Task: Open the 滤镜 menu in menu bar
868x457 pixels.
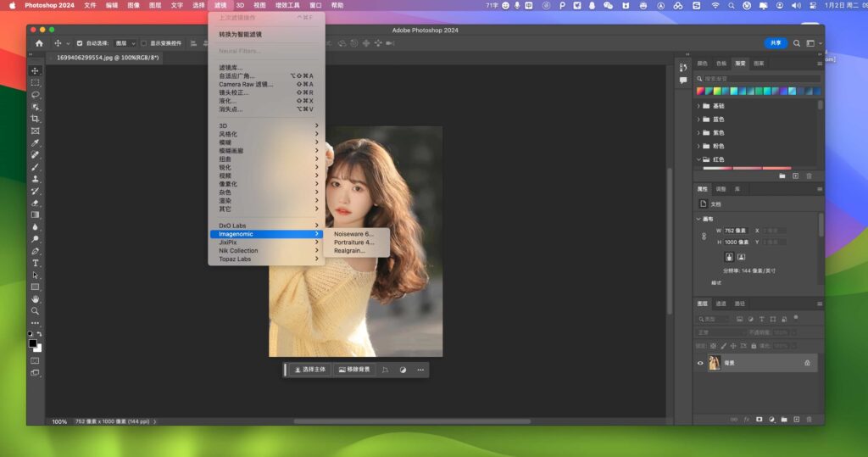Action: (220, 5)
